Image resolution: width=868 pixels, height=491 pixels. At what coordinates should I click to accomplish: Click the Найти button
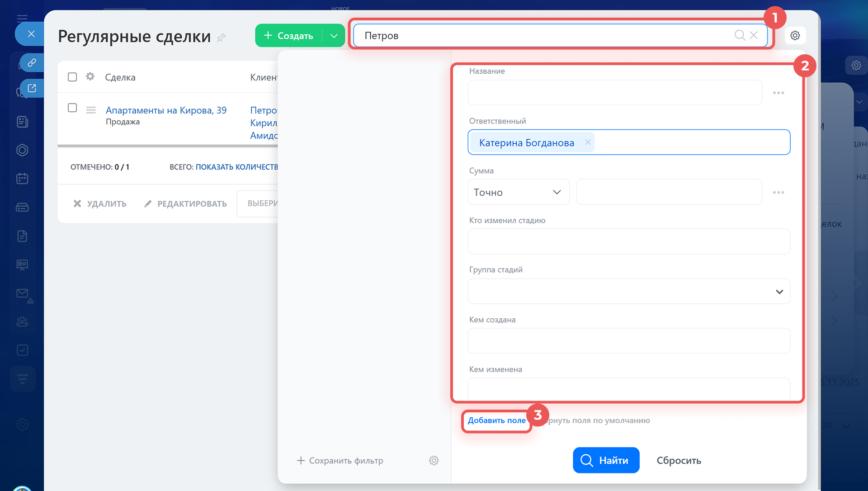click(x=606, y=460)
